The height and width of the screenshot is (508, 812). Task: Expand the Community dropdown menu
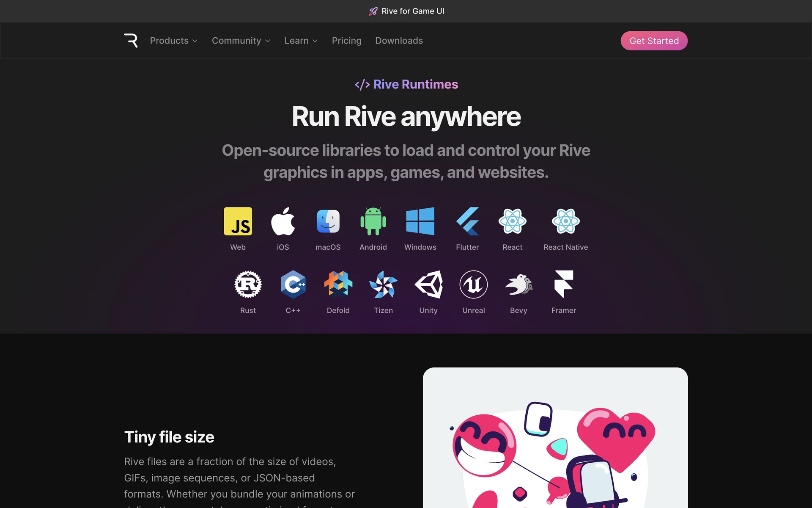coord(241,41)
